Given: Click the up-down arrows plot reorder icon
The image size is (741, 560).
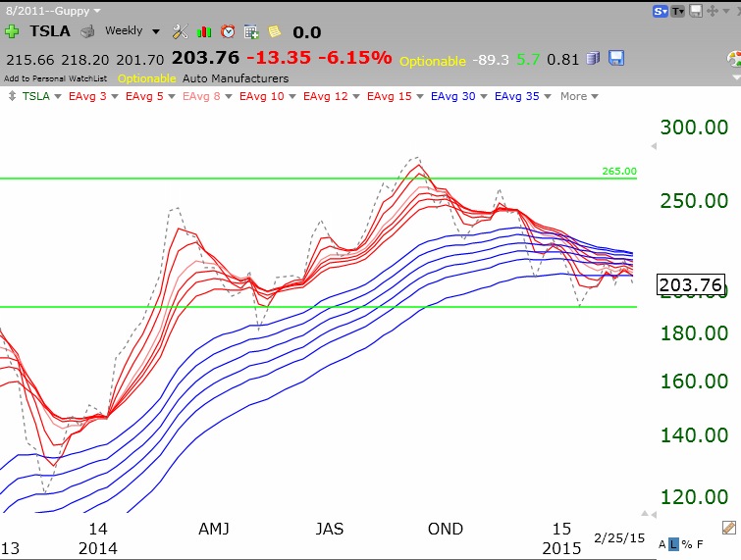Looking at the screenshot, I should coord(13,96).
